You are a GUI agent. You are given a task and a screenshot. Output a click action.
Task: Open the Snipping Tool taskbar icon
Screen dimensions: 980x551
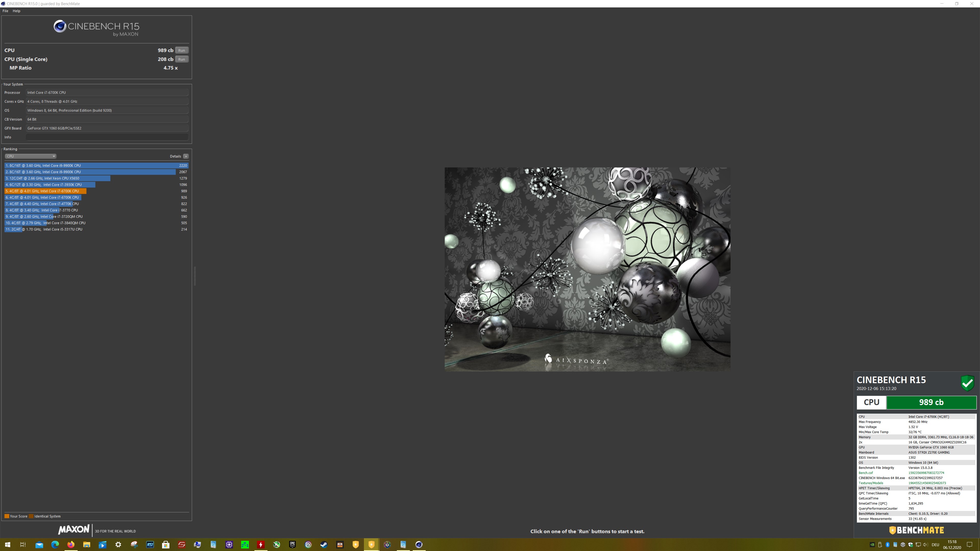pos(134,545)
